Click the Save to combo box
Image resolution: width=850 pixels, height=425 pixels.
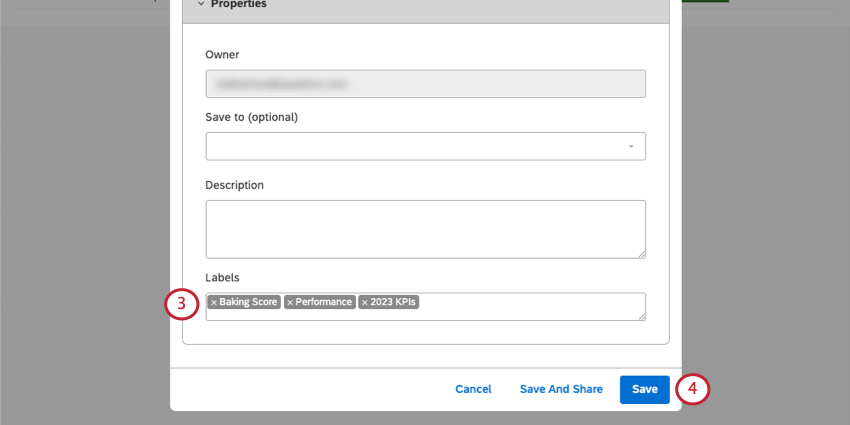pos(420,146)
